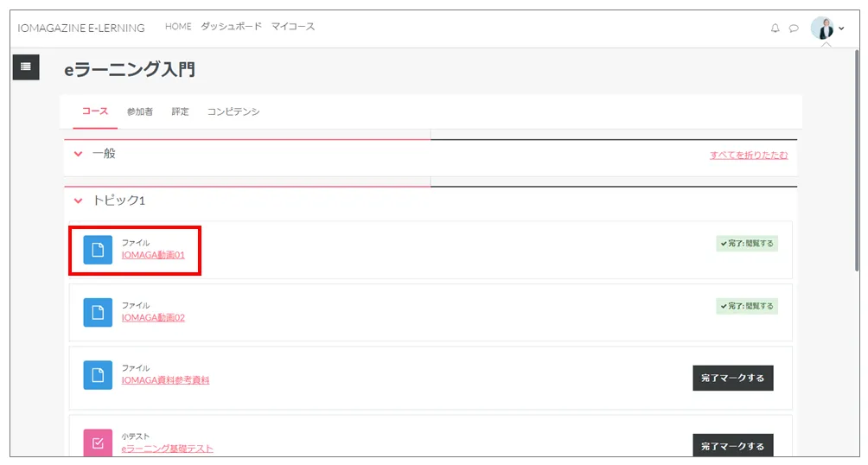Click the user profile avatar

point(821,28)
